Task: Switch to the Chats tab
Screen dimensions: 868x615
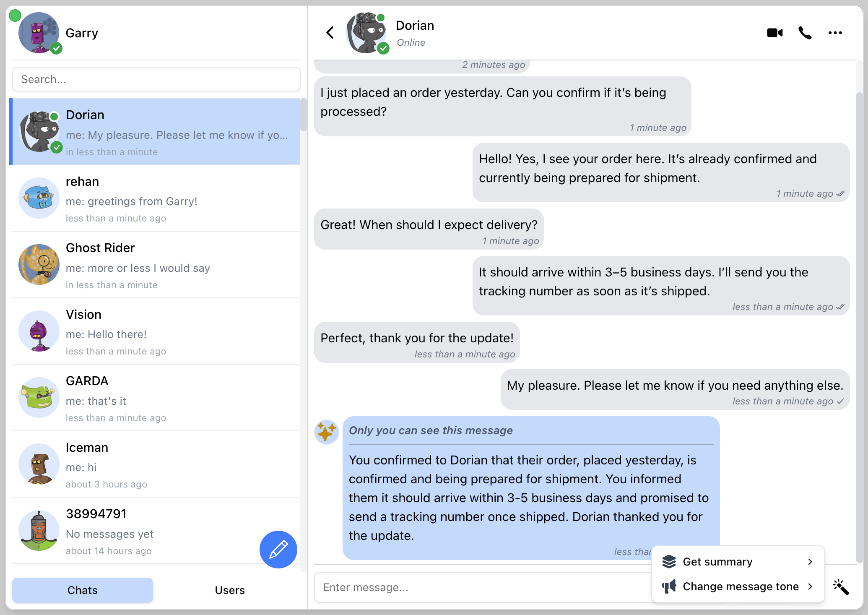Action: tap(82, 590)
